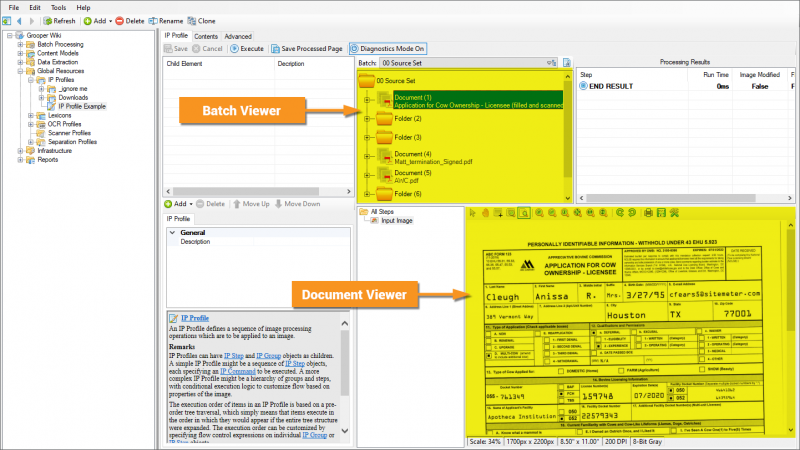
Task: Click the printer icon in viewer toolbar
Action: click(648, 213)
